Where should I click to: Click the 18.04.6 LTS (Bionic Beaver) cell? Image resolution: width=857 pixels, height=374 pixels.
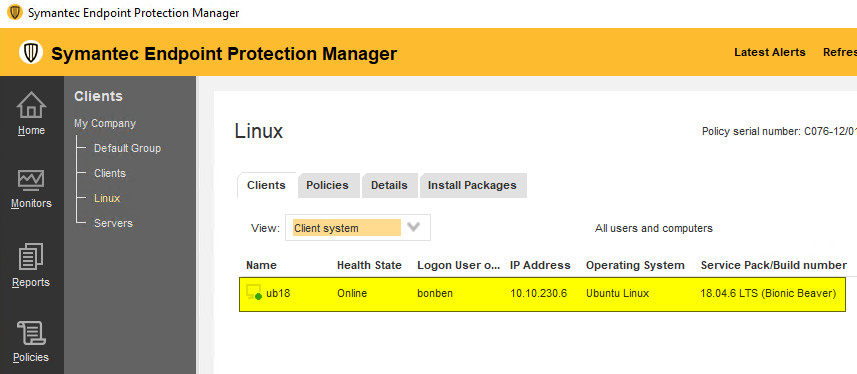point(768,294)
